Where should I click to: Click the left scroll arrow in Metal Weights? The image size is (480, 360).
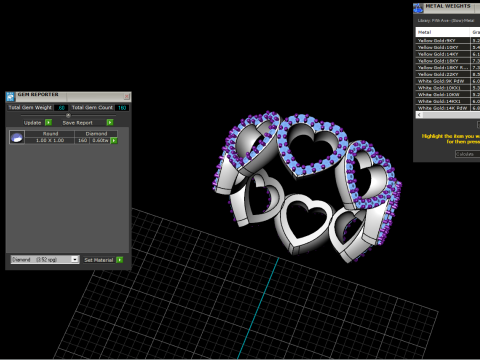point(419,115)
